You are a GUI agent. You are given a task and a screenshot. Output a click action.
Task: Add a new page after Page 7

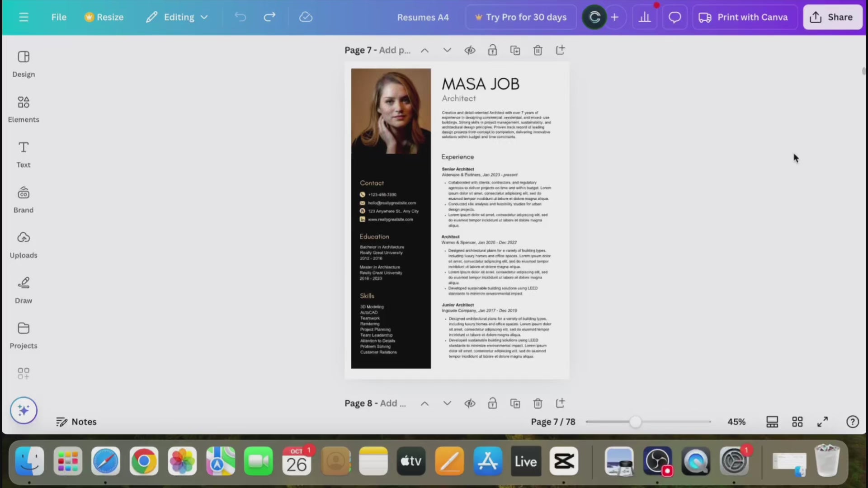560,50
